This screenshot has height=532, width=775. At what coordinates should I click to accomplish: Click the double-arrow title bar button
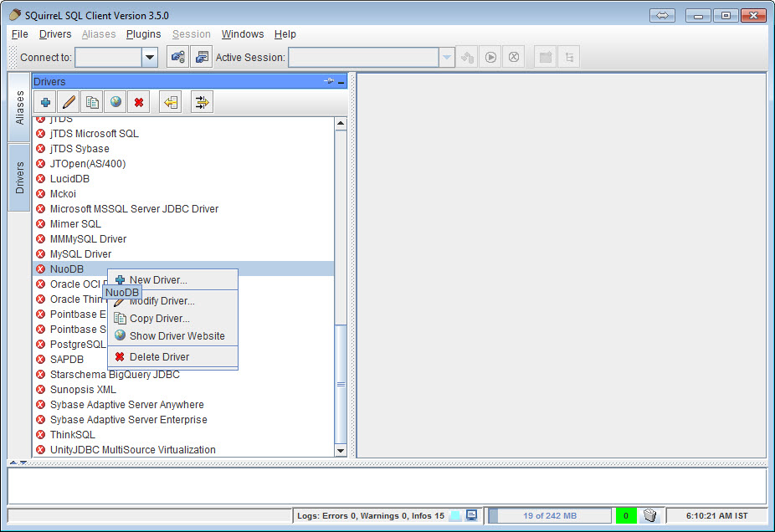[662, 16]
